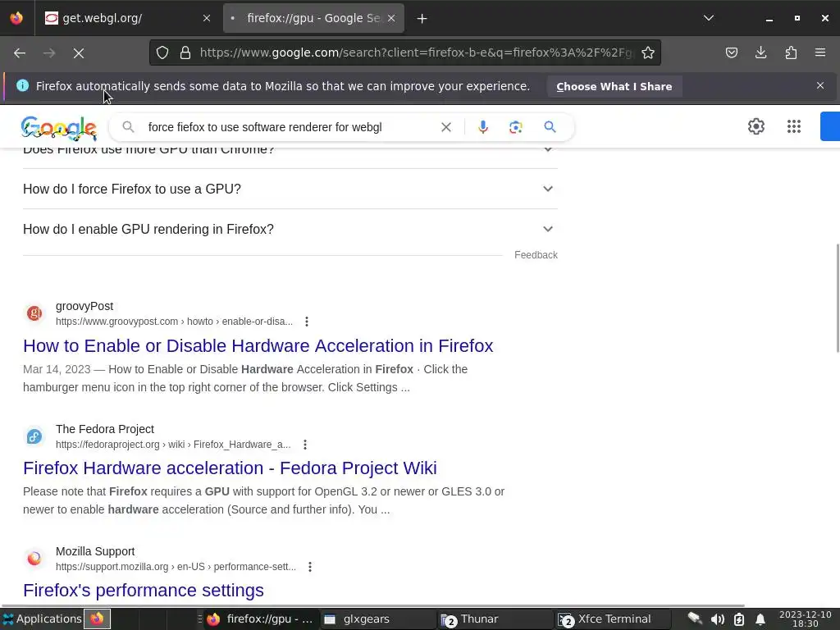Click the groovyPost site favicon
This screenshot has height=630, width=840.
pos(34,313)
